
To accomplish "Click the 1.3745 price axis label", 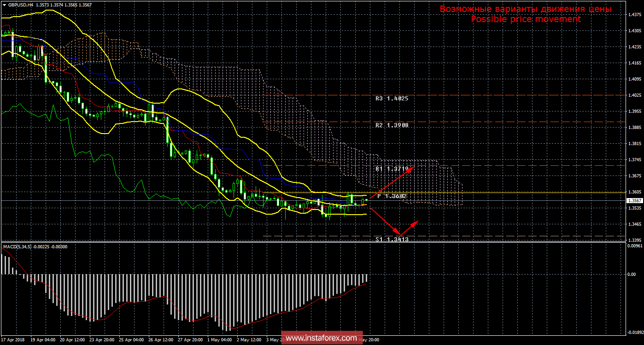I will point(634,160).
